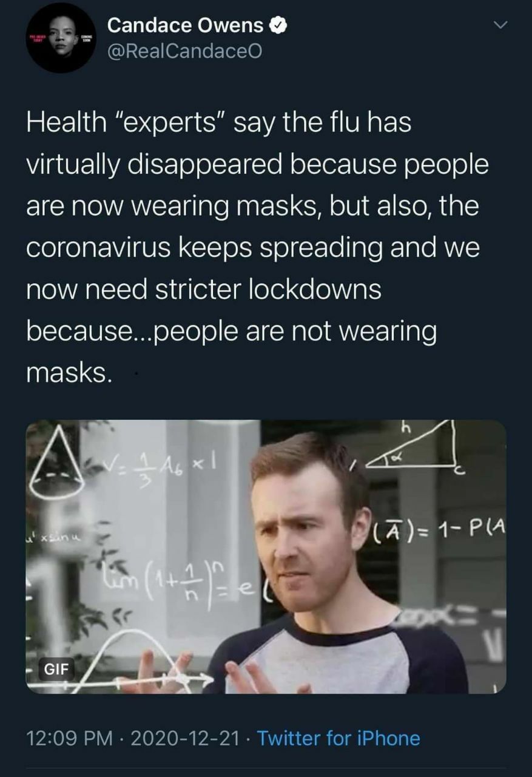This screenshot has height=777, width=532.
Task: Open the @RealCandaceO handle link
Action: click(185, 53)
